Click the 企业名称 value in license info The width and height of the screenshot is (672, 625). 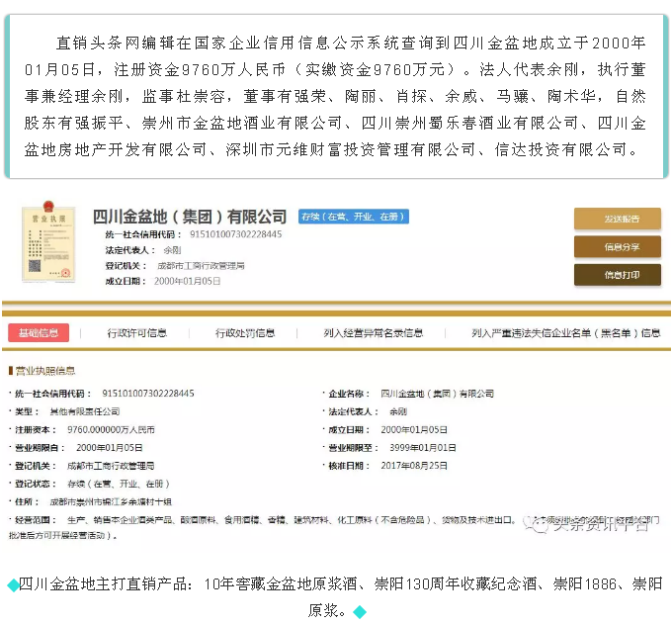tap(437, 394)
